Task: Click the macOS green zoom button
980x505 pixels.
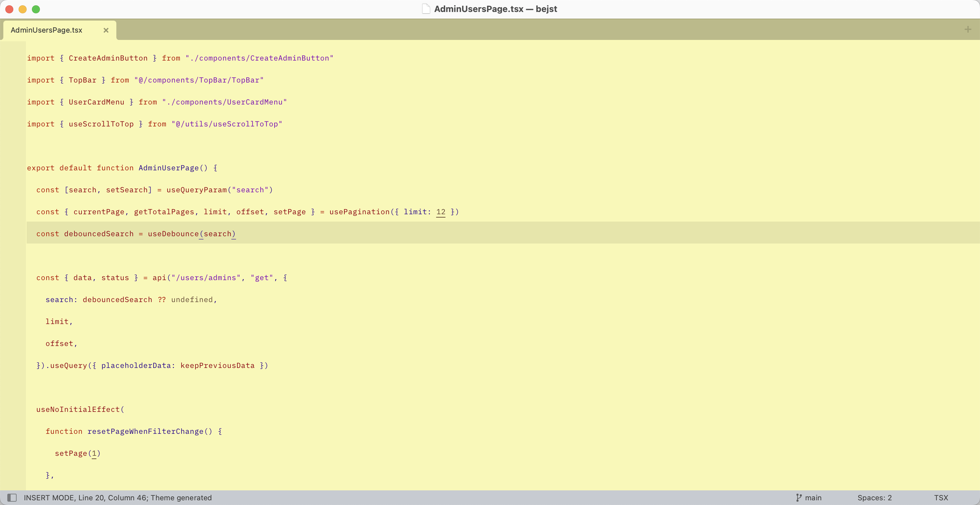Action: 36,9
